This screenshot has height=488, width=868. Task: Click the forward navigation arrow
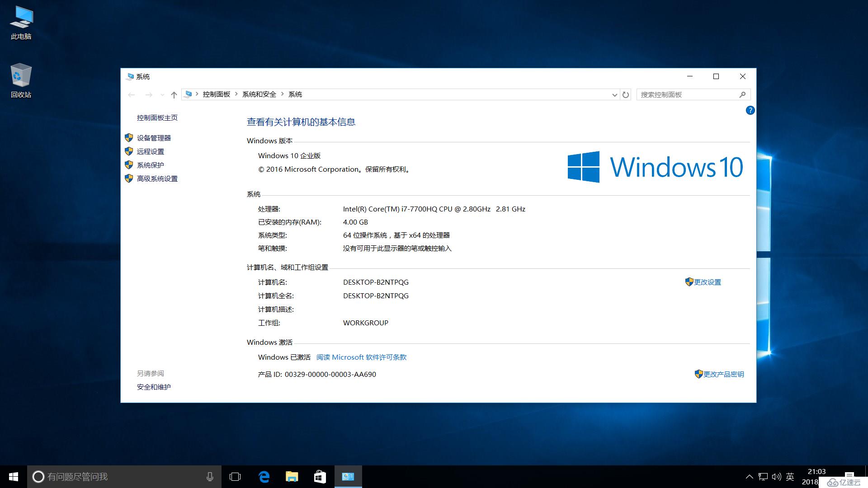[149, 94]
